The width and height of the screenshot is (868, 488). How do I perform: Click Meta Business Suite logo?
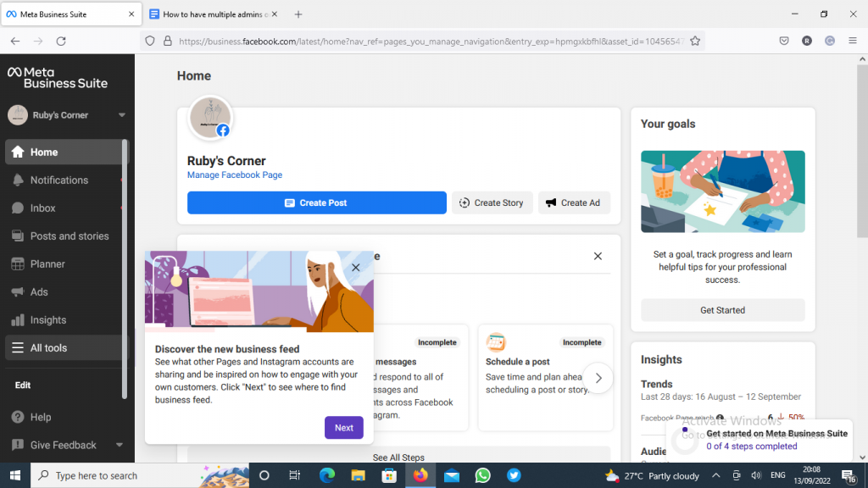pyautogui.click(x=58, y=78)
